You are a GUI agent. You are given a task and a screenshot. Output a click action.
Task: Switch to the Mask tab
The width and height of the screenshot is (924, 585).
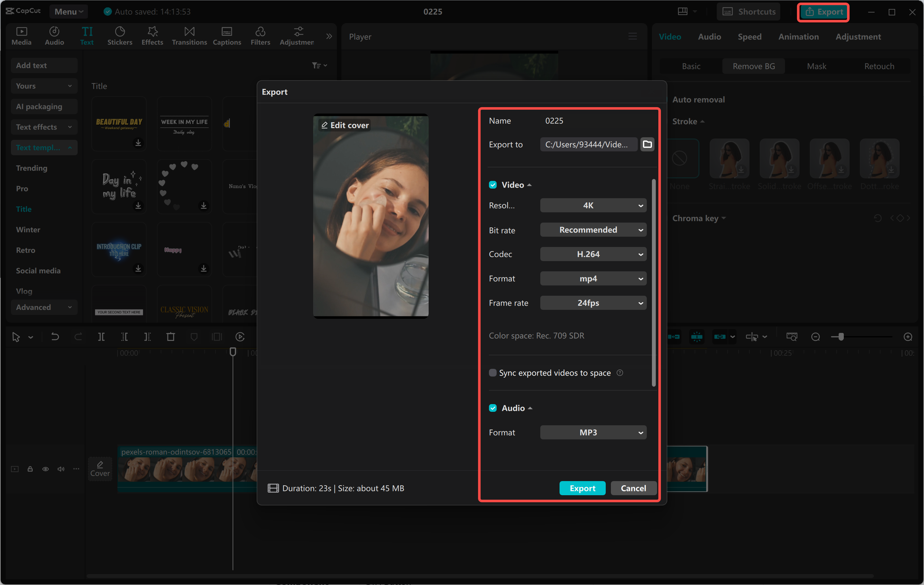click(817, 66)
